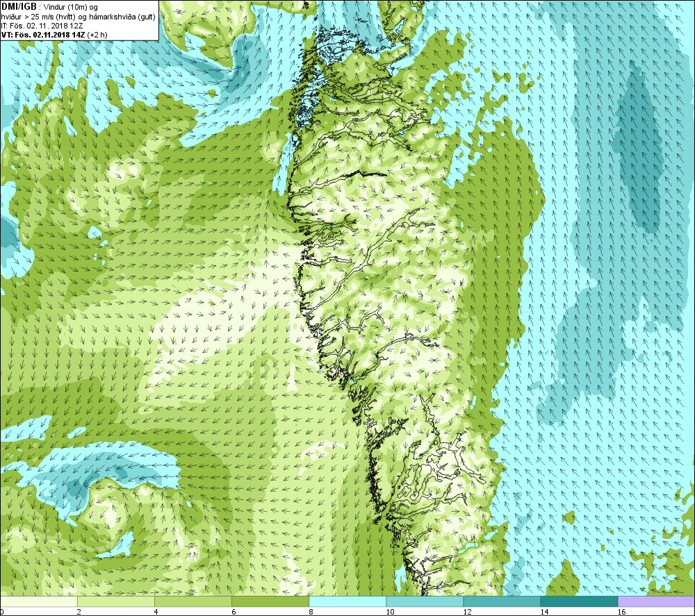Pick the dark teal 14–16 m/s scale swatch

(578, 601)
